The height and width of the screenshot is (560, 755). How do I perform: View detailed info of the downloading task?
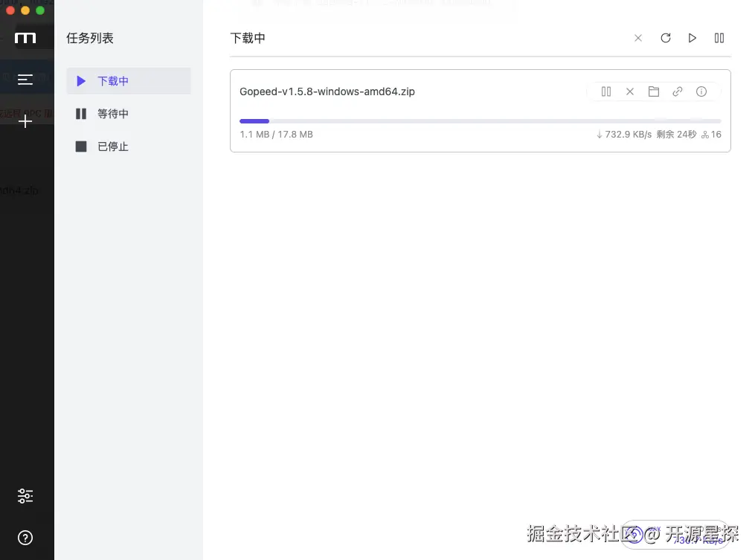pos(701,91)
